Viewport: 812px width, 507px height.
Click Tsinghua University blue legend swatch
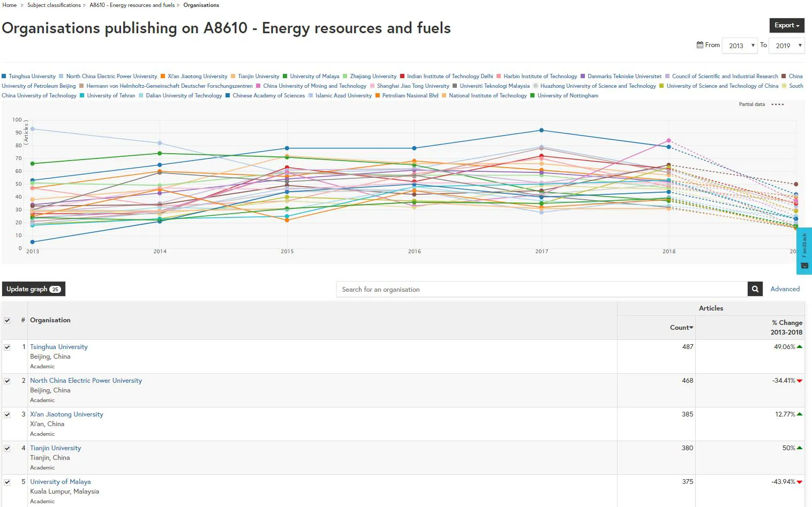4,77
